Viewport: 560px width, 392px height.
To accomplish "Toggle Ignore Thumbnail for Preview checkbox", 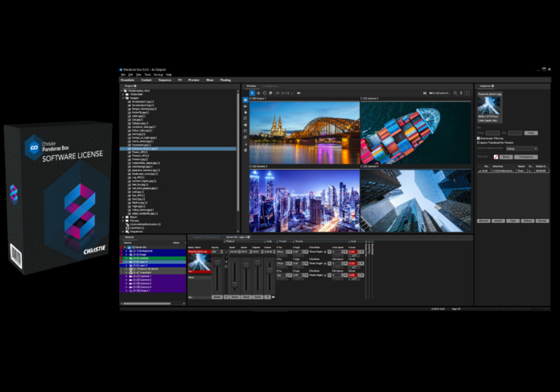I will coord(479,142).
